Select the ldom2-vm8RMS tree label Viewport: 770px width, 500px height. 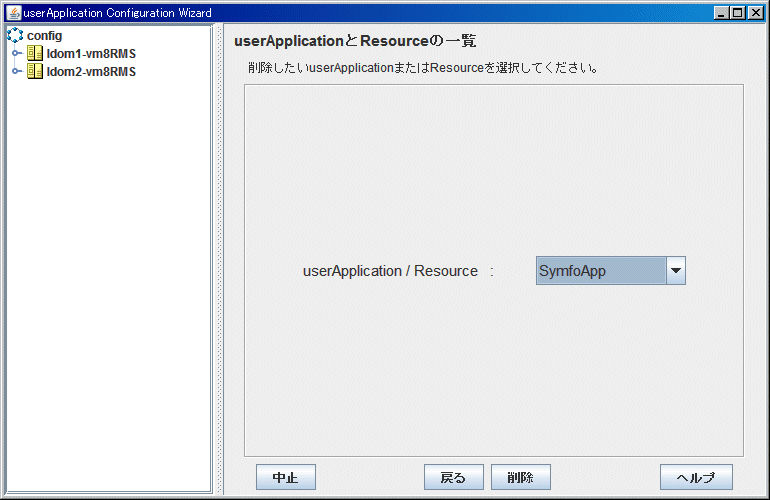(x=91, y=72)
